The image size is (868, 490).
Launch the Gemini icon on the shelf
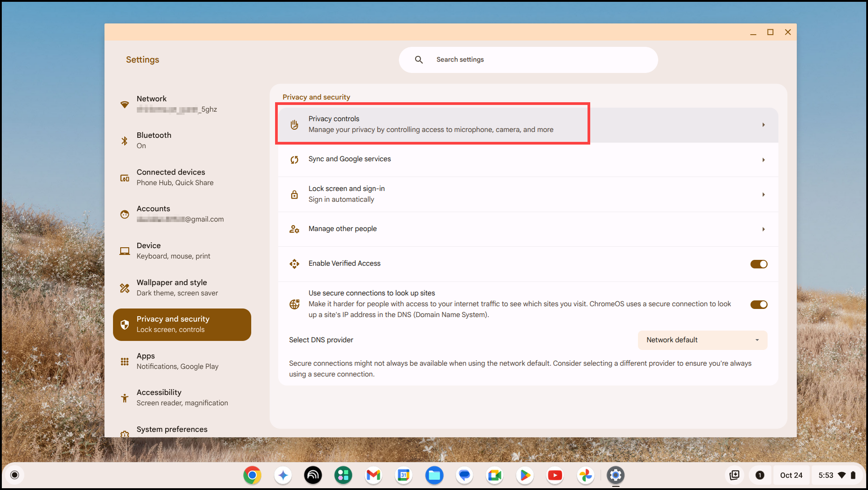point(283,475)
